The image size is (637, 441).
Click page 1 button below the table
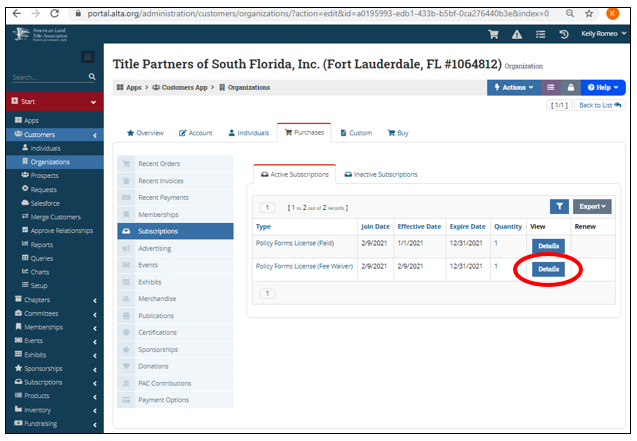[x=267, y=293]
